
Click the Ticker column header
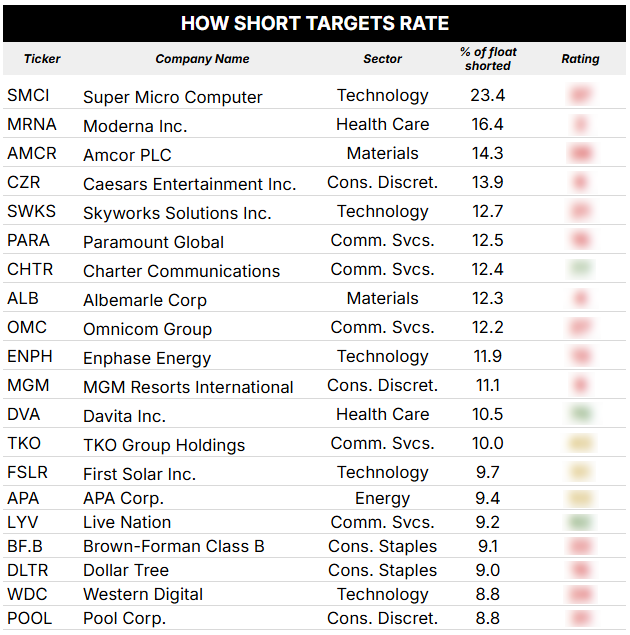coord(42,59)
